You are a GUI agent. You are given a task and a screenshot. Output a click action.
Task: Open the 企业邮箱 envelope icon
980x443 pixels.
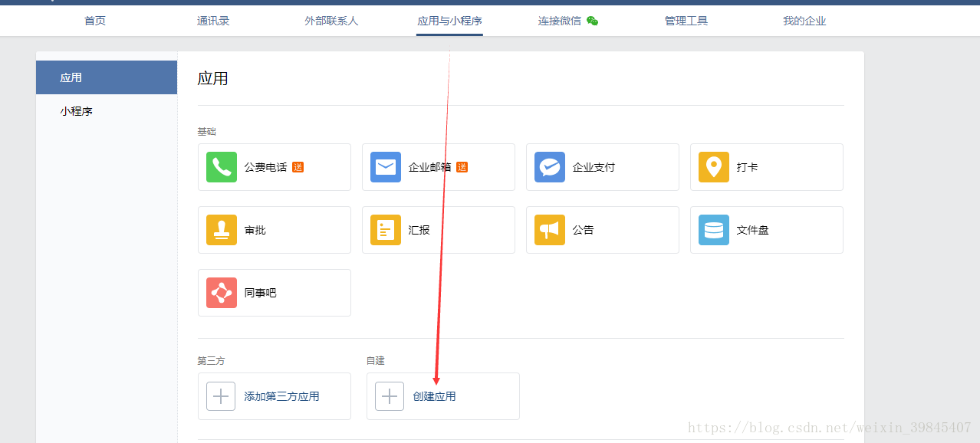point(386,167)
